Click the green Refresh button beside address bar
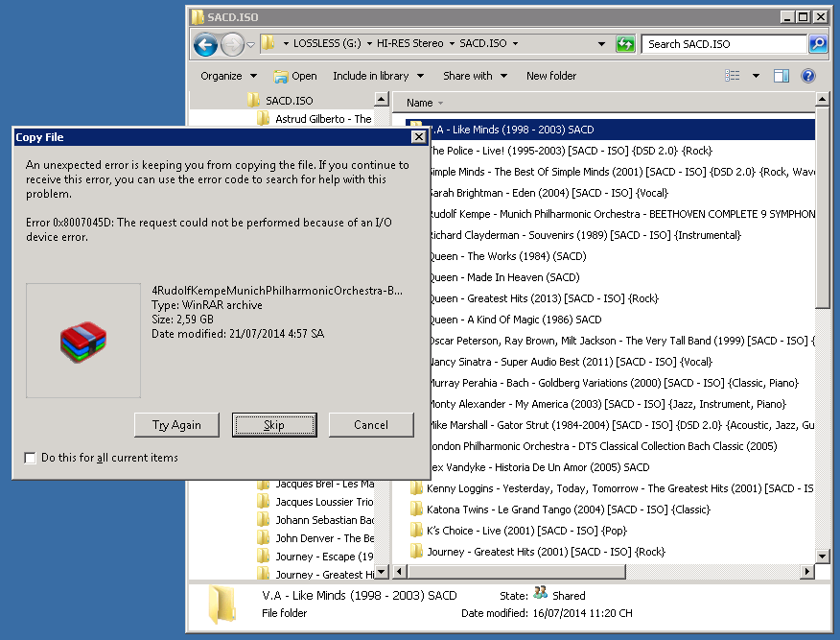The image size is (840, 640). click(x=625, y=43)
